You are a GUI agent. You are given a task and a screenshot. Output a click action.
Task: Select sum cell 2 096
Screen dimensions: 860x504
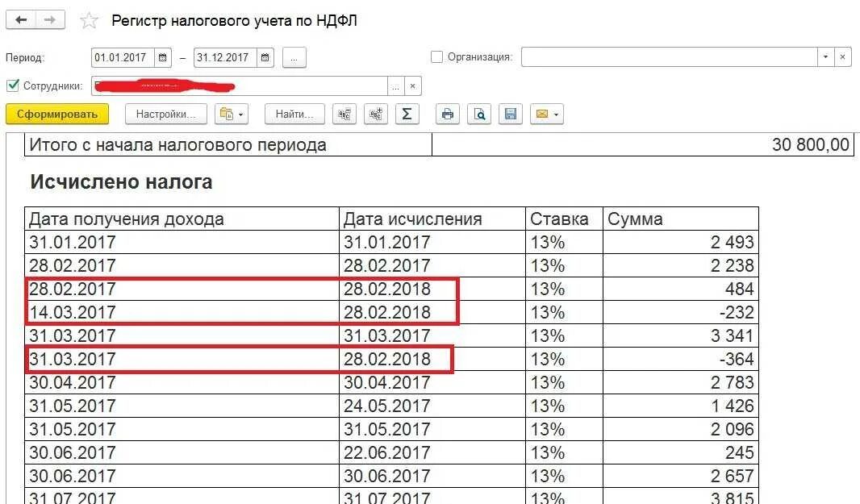(681, 429)
